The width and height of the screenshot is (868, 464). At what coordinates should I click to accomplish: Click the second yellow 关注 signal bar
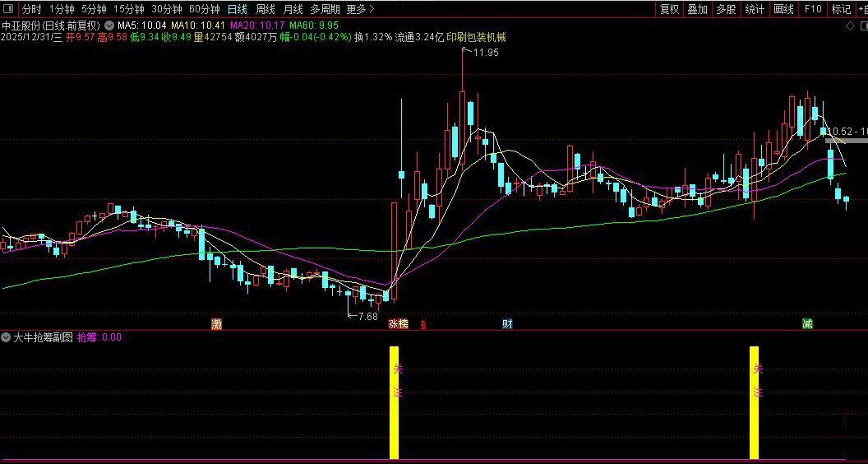pyautogui.click(x=754, y=402)
